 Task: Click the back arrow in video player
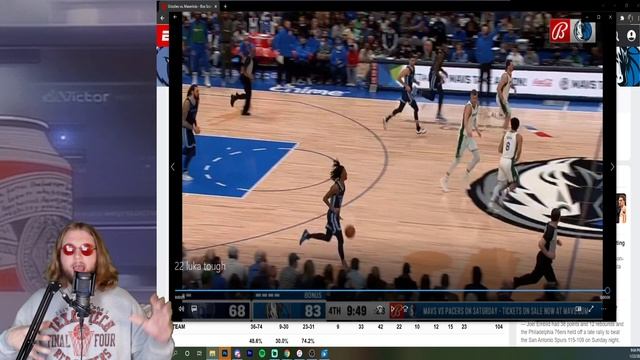click(175, 17)
